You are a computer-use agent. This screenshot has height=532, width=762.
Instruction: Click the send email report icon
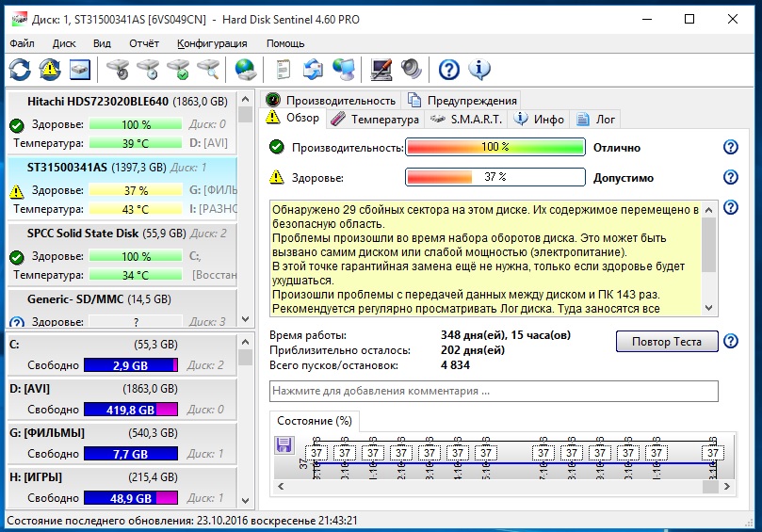point(313,70)
